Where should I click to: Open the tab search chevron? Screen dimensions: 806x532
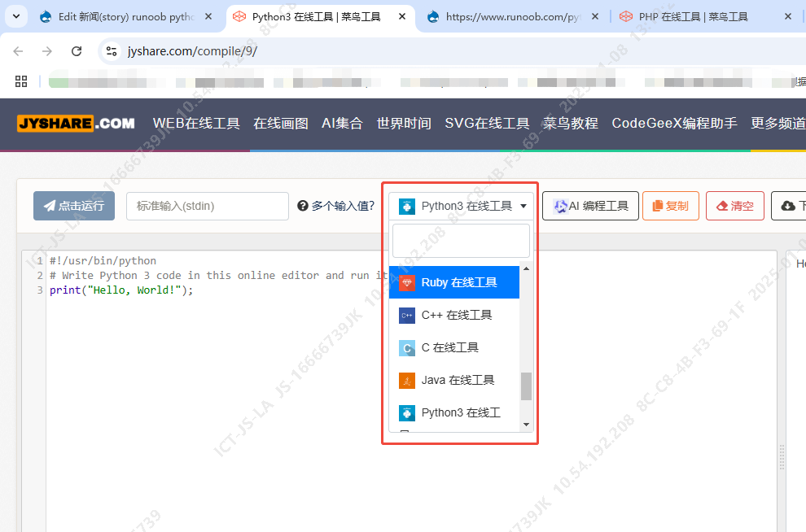click(x=16, y=16)
